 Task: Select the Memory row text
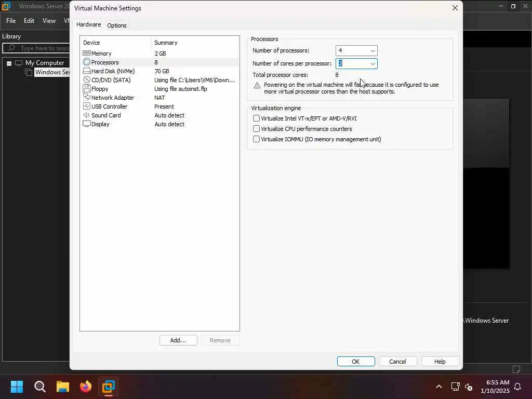(x=101, y=54)
